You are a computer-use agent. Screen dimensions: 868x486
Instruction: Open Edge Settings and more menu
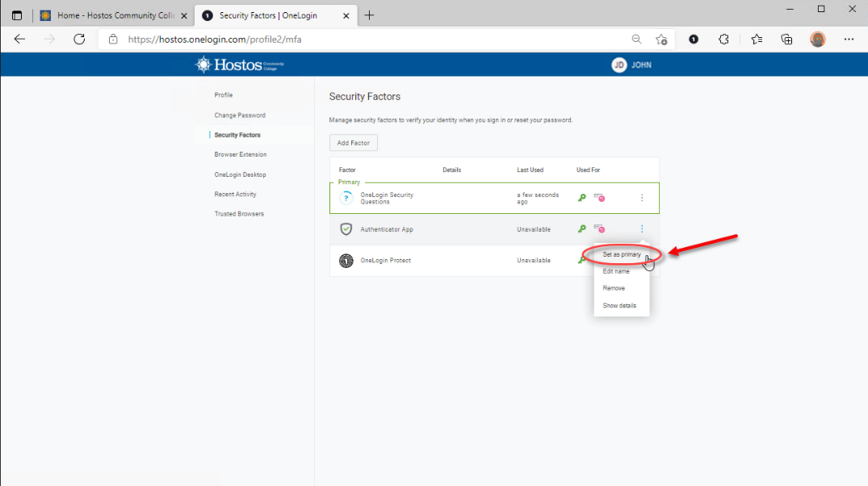click(849, 39)
